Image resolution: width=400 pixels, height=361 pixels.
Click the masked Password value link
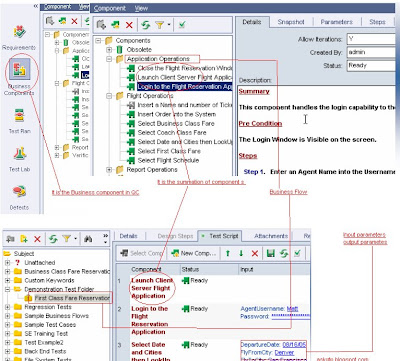coord(290,316)
